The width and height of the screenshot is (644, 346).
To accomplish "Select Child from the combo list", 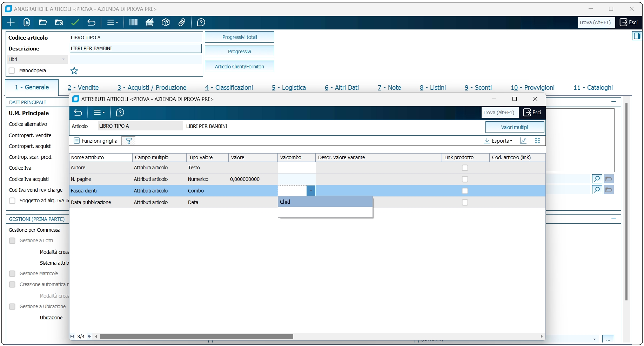I will [325, 202].
